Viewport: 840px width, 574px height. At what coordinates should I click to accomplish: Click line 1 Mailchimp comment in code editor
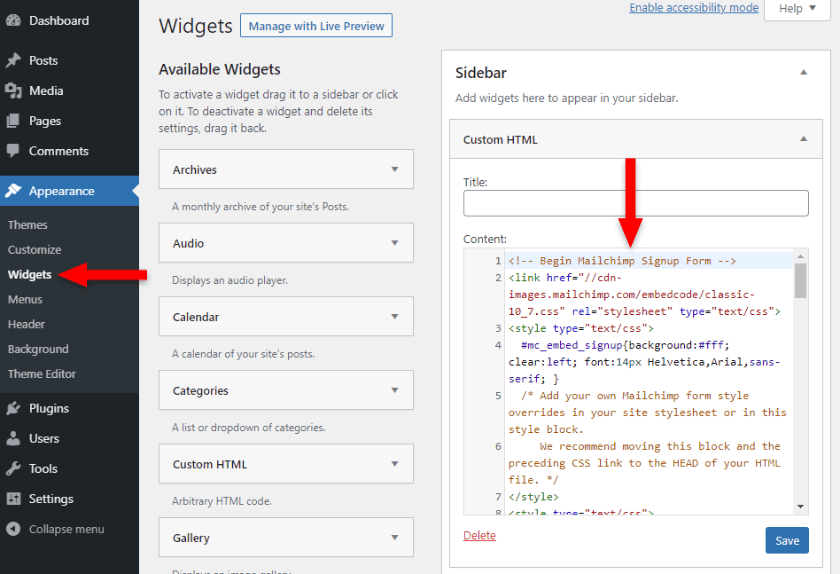tap(622, 261)
